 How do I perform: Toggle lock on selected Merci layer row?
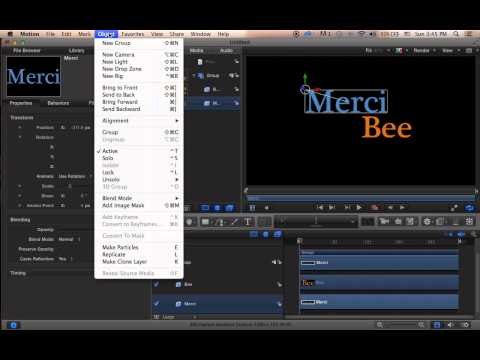pyautogui.click(x=236, y=103)
